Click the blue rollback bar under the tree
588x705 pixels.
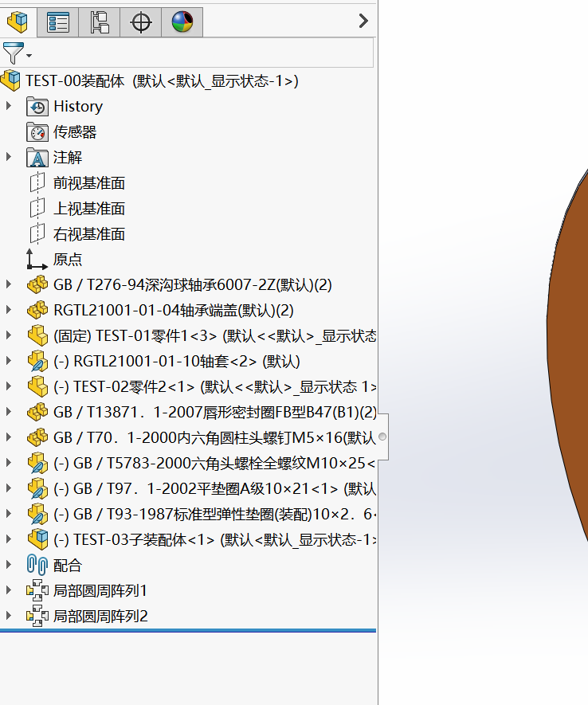[x=188, y=630]
